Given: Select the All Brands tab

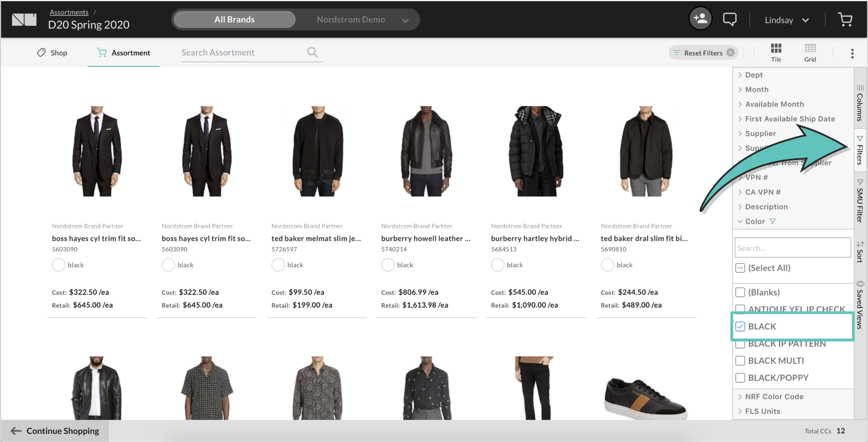Looking at the screenshot, I should 234,20.
